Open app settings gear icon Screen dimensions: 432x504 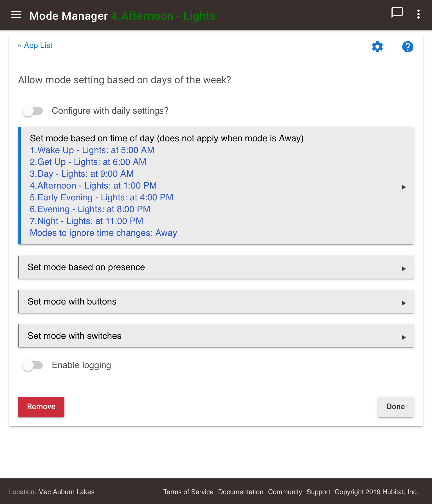[377, 47]
